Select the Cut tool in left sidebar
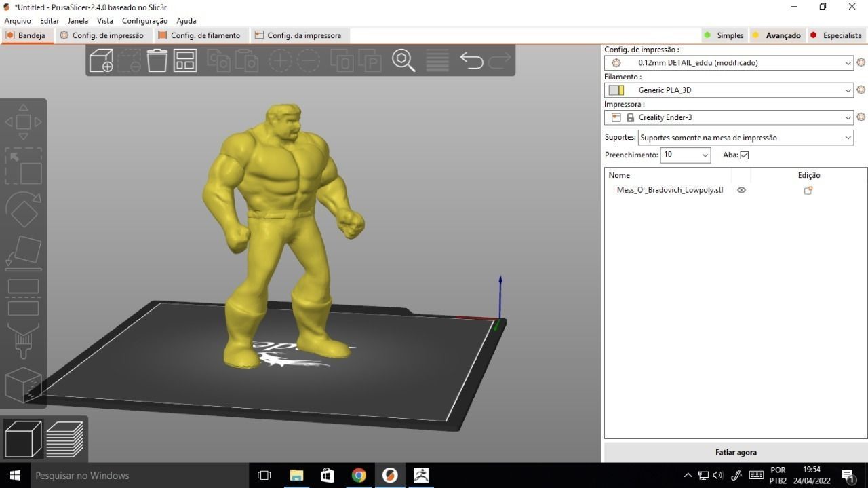Viewport: 868px width, 488px height. [23, 297]
